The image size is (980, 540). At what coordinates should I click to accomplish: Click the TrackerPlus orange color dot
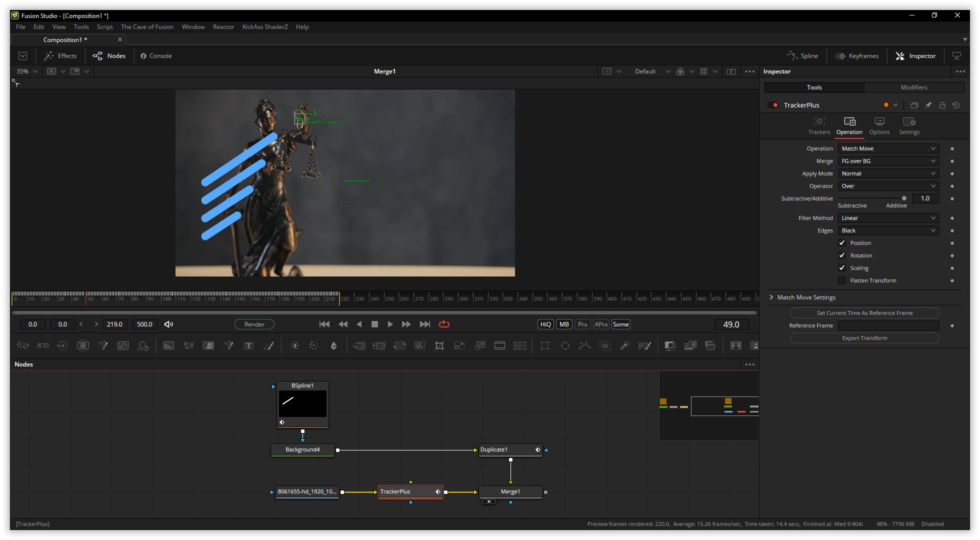tap(886, 105)
